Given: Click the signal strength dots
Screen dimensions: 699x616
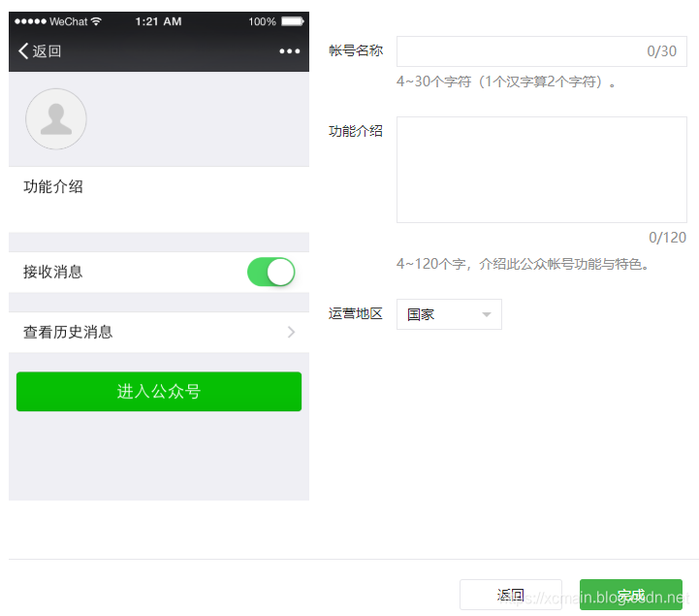Looking at the screenshot, I should point(30,21).
